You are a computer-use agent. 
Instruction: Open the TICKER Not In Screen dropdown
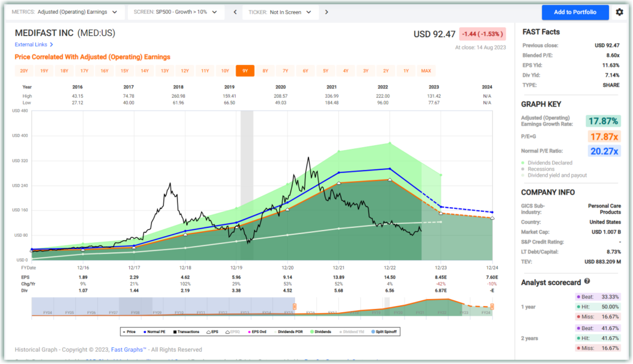click(x=280, y=12)
